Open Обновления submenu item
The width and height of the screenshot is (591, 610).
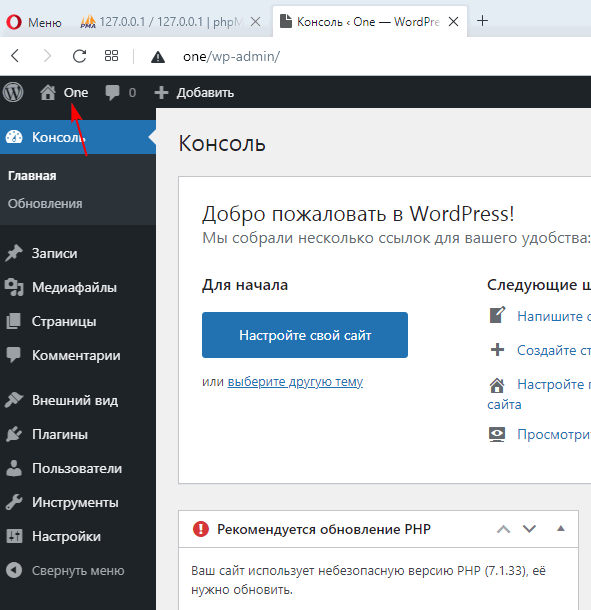(x=45, y=203)
